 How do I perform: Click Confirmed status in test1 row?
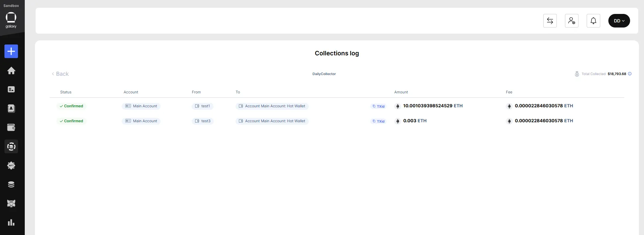71,106
